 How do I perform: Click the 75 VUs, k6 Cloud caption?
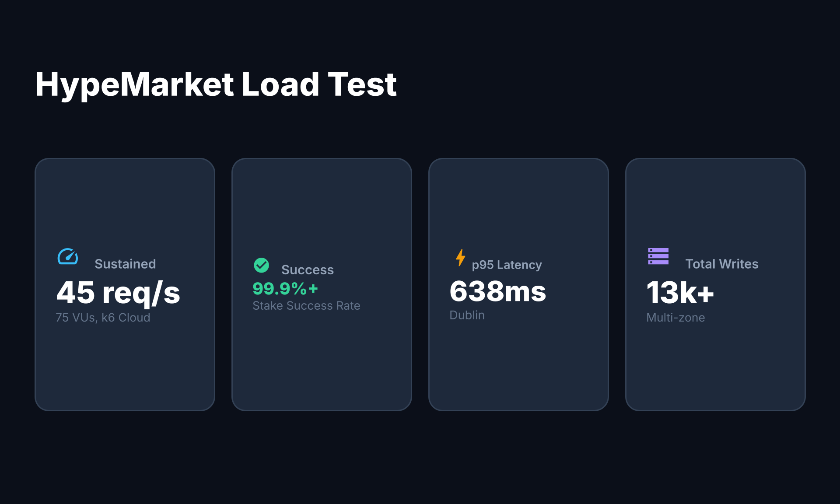(x=103, y=318)
